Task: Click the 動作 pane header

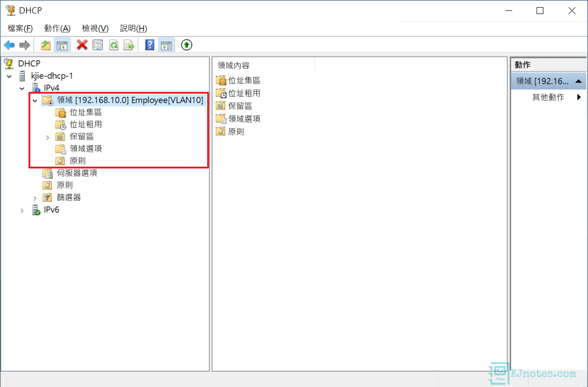Action: click(548, 65)
